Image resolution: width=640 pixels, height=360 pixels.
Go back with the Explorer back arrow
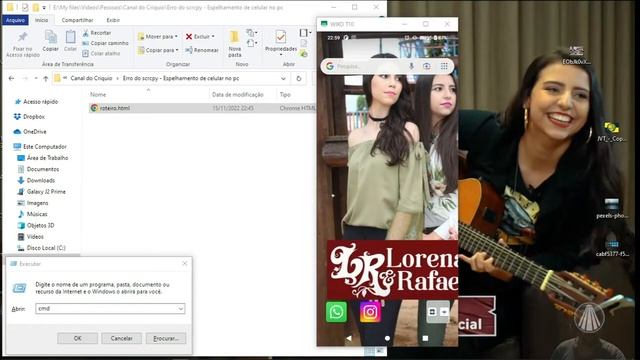pyautogui.click(x=11, y=78)
